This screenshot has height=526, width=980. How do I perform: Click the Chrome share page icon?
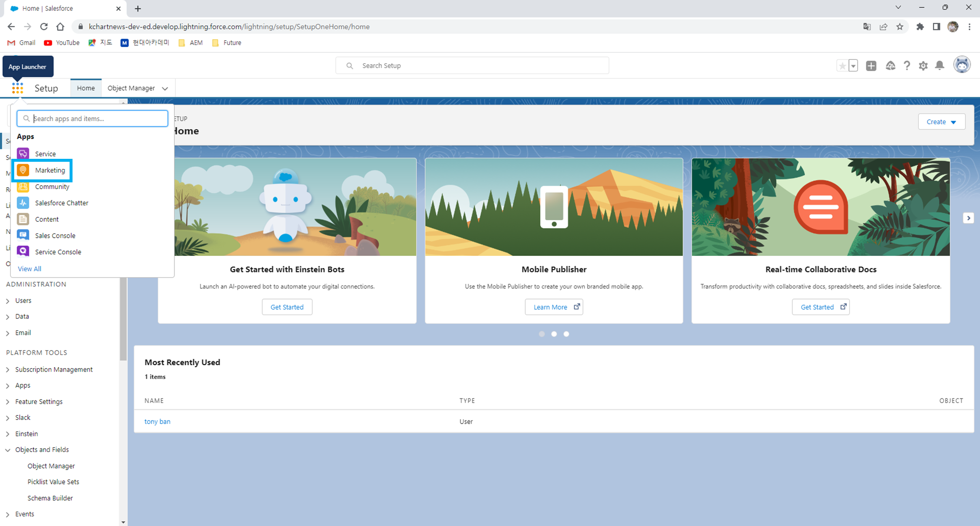[x=883, y=26]
